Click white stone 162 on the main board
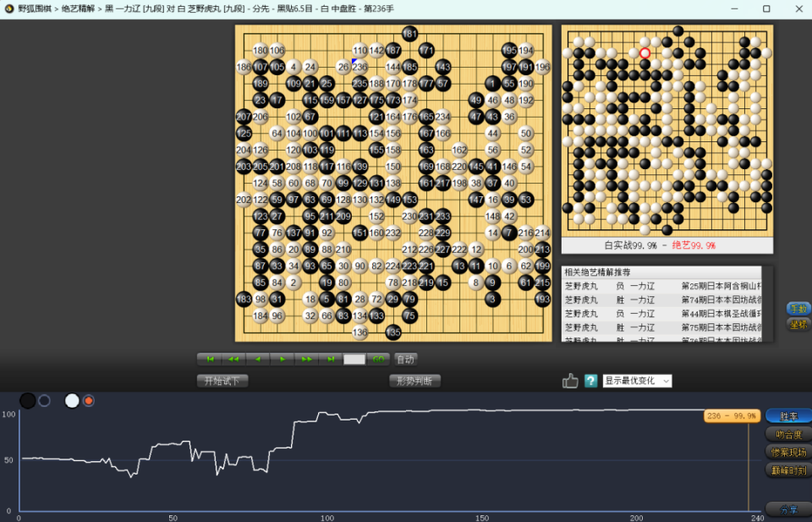Viewport: 812px width, 522px height. click(459, 150)
